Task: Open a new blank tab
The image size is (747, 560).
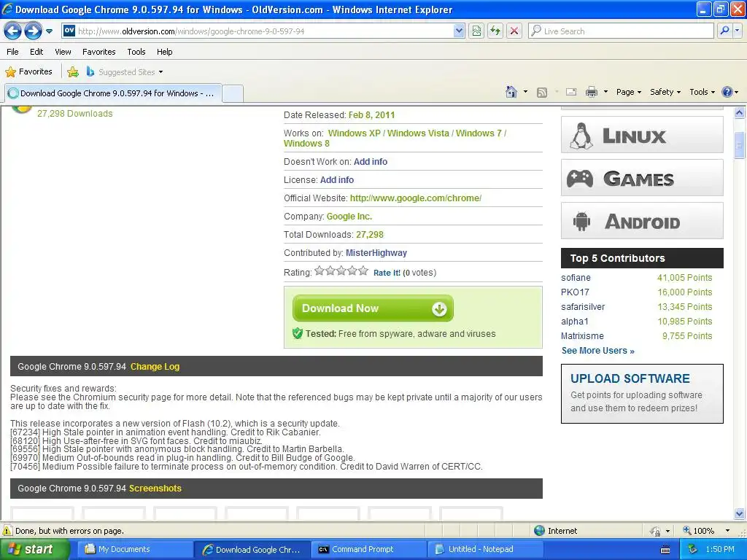Action: coord(233,93)
